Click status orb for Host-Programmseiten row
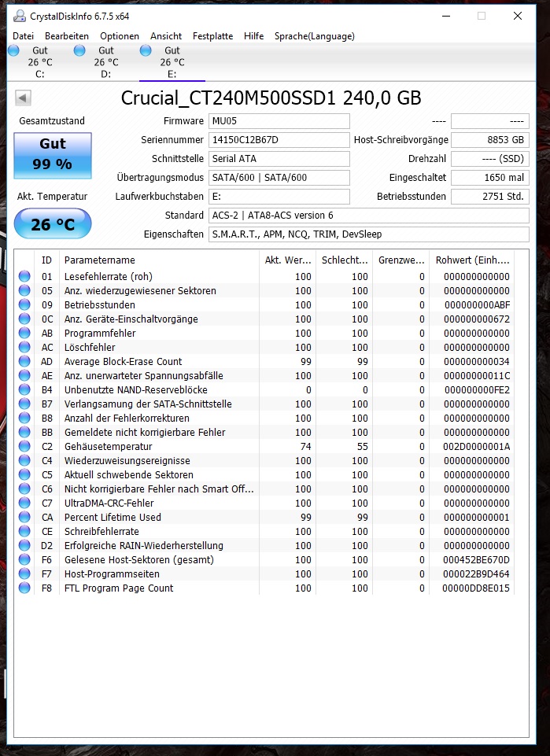Screen dimensions: 550x756 (24, 573)
